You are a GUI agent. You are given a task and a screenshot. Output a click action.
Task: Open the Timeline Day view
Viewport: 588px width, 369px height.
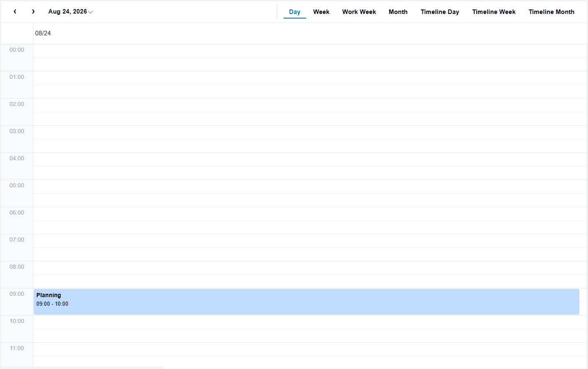point(440,12)
